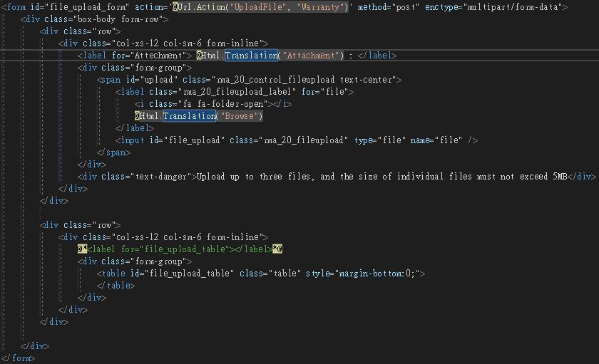
Task: Click the span id "upload" value
Action: coord(159,80)
